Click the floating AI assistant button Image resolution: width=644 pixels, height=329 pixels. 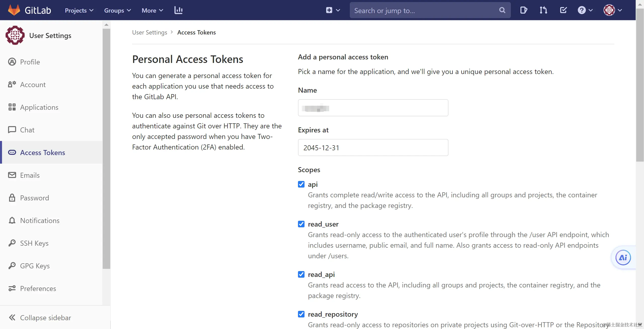[x=623, y=258]
